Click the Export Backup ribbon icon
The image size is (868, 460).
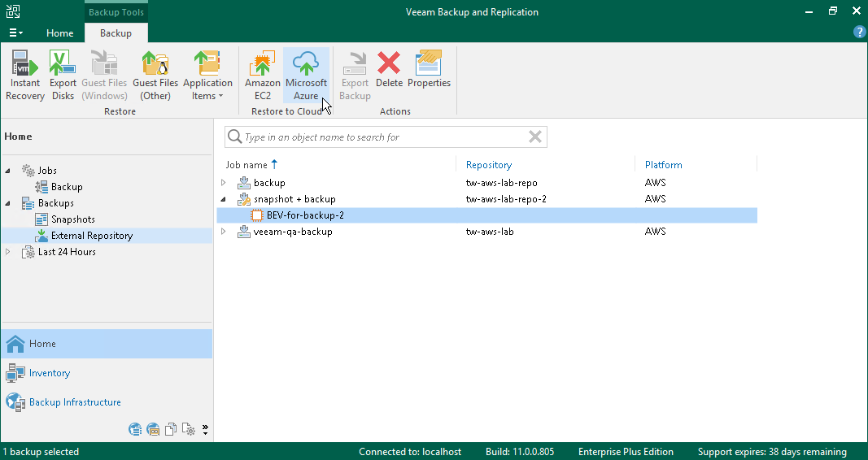click(355, 76)
